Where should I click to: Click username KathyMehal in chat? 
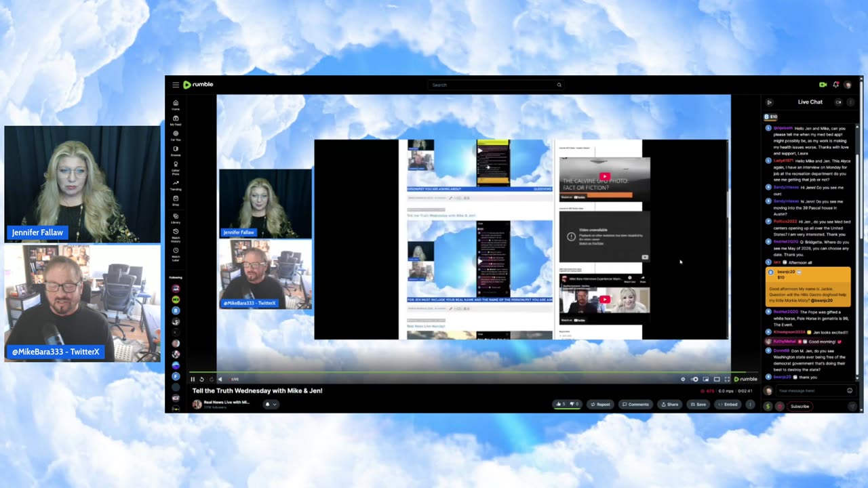[785, 342]
